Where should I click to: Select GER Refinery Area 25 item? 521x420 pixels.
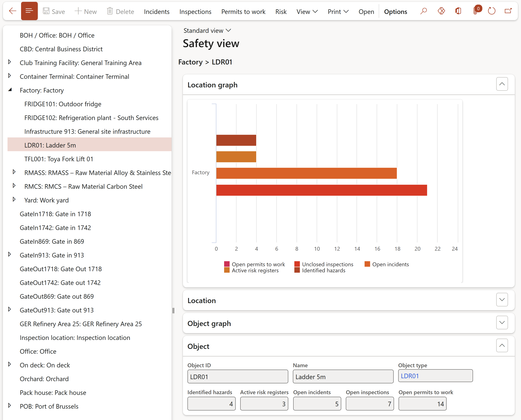point(81,324)
